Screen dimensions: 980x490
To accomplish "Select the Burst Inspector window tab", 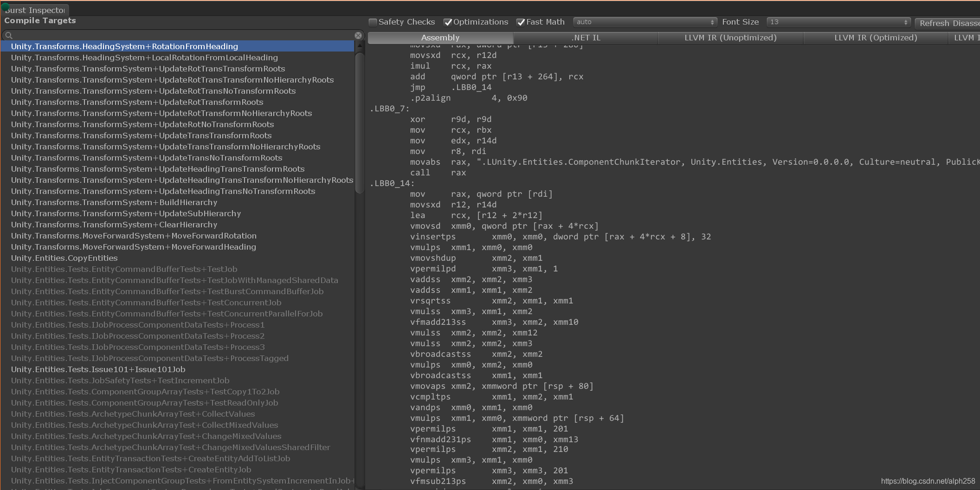I will (x=35, y=10).
